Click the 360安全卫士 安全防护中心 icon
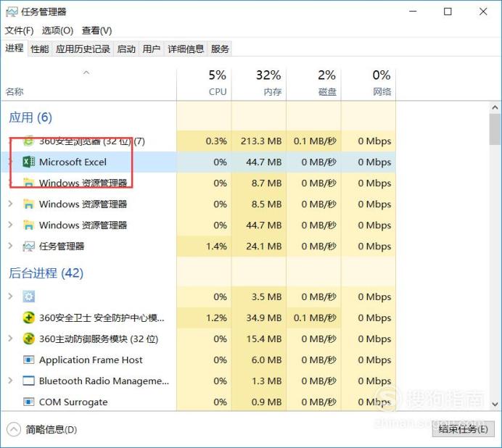 28,318
